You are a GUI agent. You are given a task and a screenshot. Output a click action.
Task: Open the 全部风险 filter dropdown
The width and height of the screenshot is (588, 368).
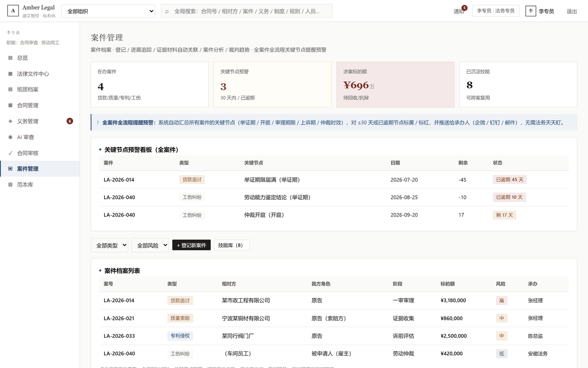[x=150, y=245]
